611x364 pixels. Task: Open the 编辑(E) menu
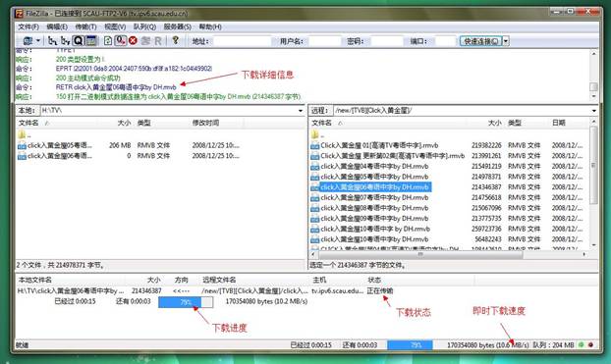pos(57,26)
